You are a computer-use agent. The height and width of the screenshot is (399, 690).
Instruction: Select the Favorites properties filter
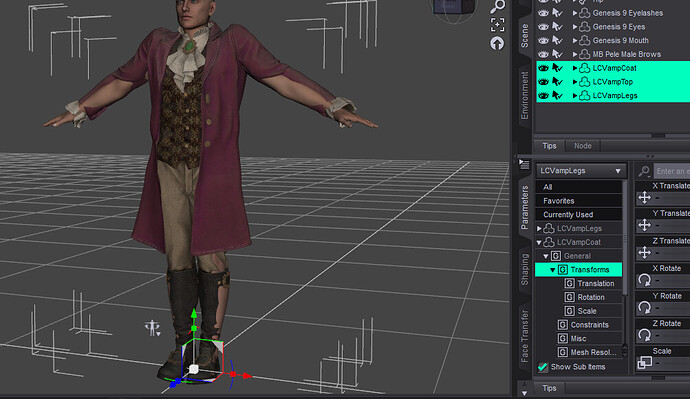click(x=579, y=201)
